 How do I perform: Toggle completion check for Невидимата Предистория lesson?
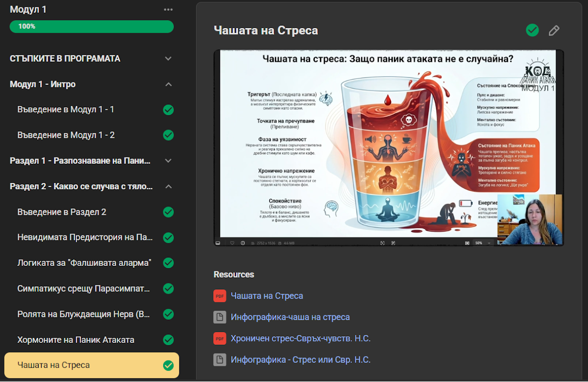[168, 237]
